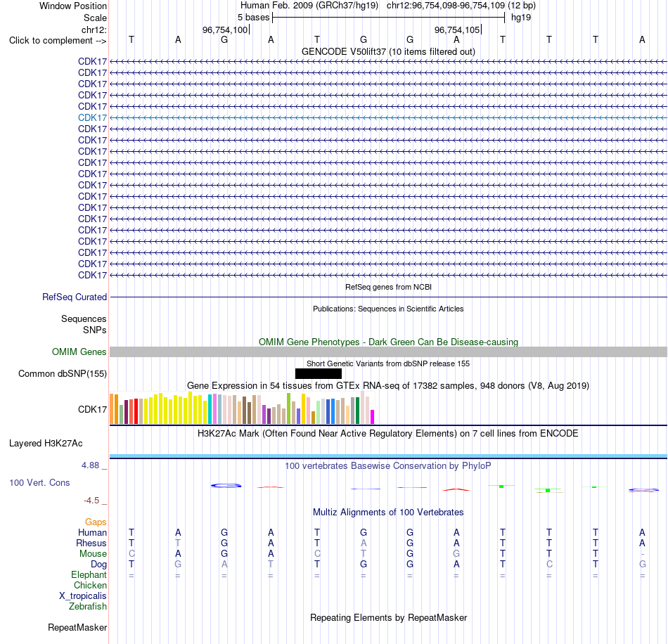Click the dash gap in Mouse alignment row

[643, 554]
